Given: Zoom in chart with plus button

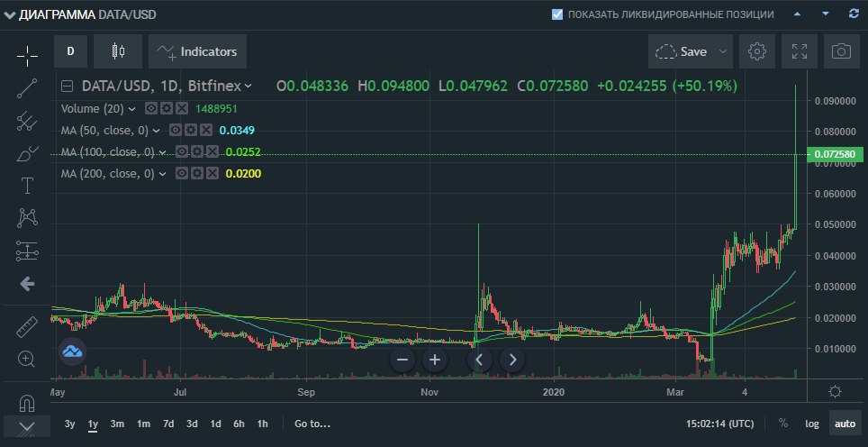Looking at the screenshot, I should pyautogui.click(x=435, y=360).
